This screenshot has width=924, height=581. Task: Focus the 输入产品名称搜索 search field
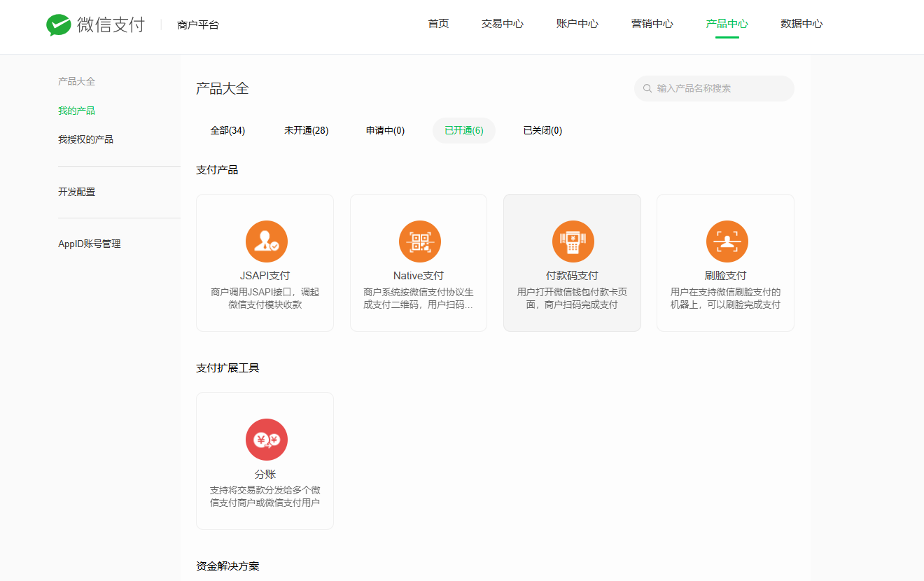pos(714,89)
